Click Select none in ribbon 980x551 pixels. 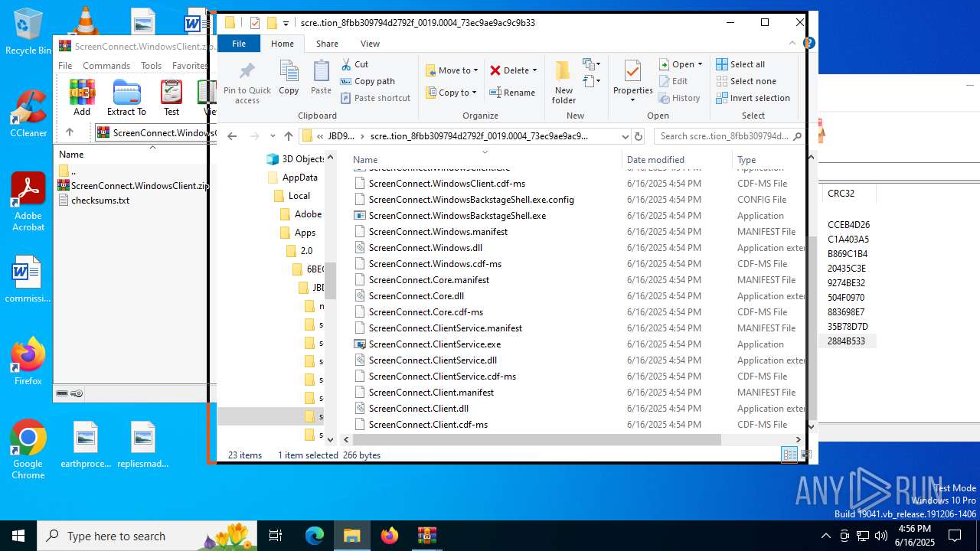(746, 81)
